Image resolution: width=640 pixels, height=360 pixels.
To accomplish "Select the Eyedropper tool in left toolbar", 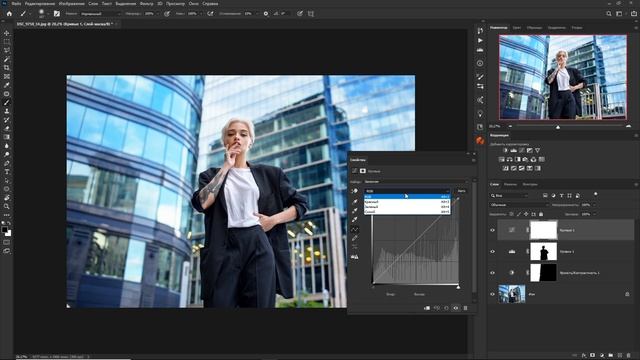I will pyautogui.click(x=7, y=85).
